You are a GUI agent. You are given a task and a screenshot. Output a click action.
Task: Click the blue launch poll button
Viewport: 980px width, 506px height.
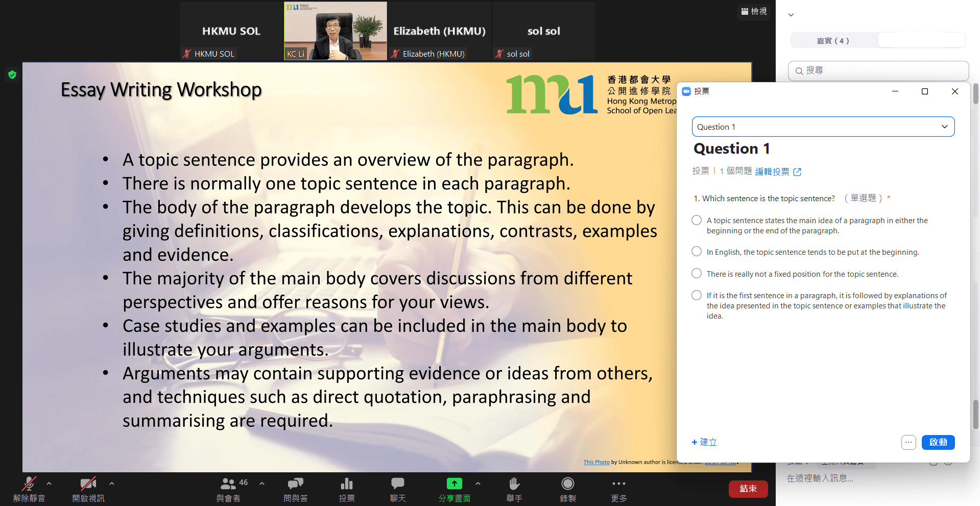(938, 442)
